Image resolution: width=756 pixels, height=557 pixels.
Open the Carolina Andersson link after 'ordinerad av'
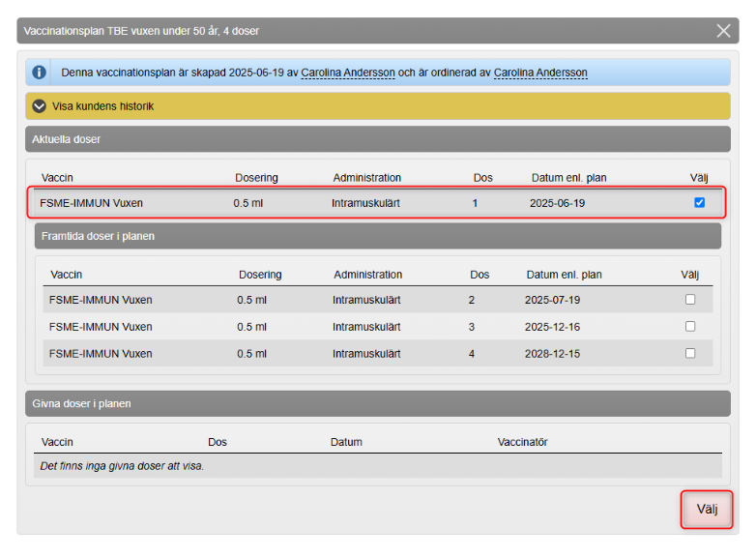540,73
